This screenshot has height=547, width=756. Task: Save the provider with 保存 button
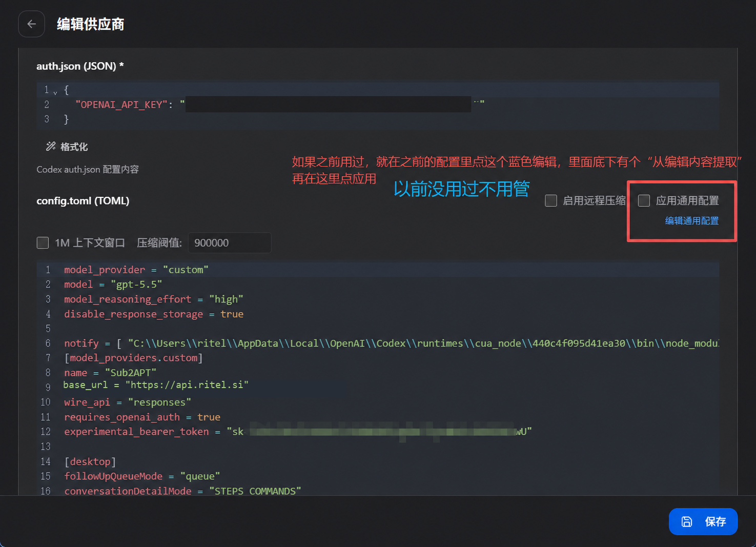point(703,521)
